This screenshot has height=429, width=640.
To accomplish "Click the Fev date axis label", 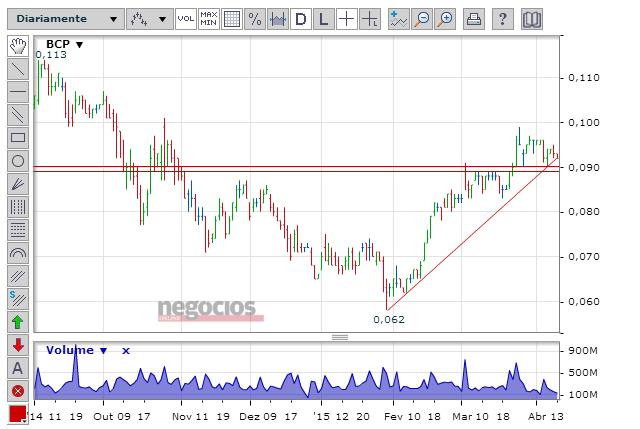I will point(393,416).
